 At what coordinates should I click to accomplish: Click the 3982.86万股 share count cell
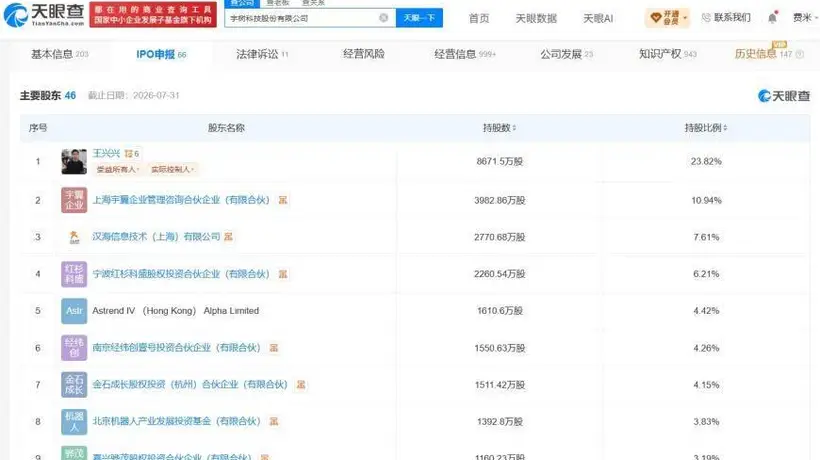499,200
